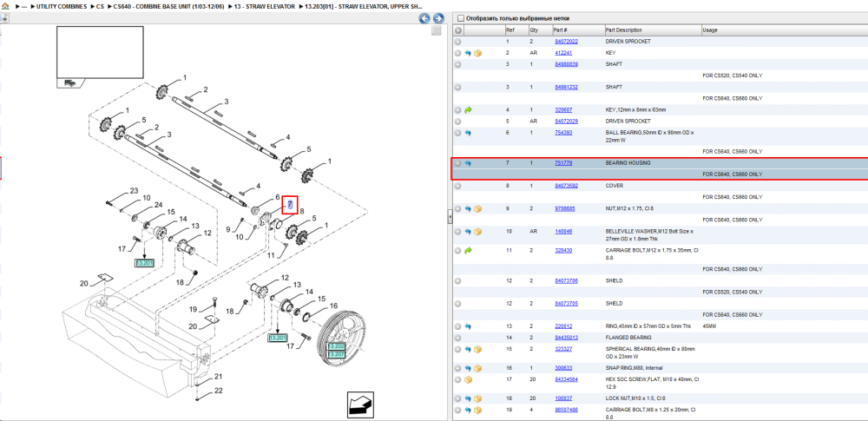This screenshot has height=421, width=868.
Task: Go to previous illustration with left arrow
Action: click(424, 18)
